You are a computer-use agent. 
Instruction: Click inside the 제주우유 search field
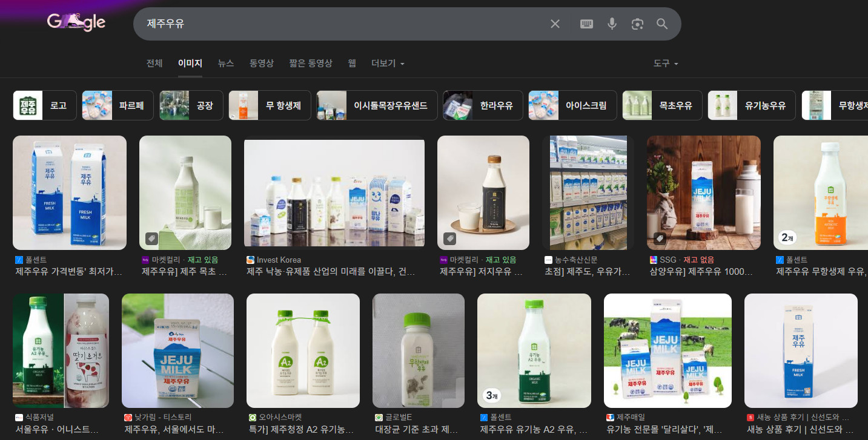pyautogui.click(x=339, y=24)
